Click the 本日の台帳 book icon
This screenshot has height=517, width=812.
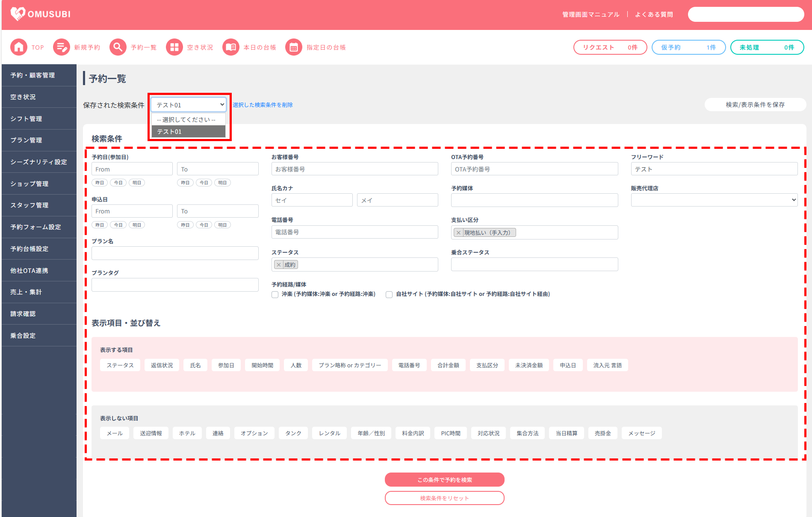click(x=231, y=47)
